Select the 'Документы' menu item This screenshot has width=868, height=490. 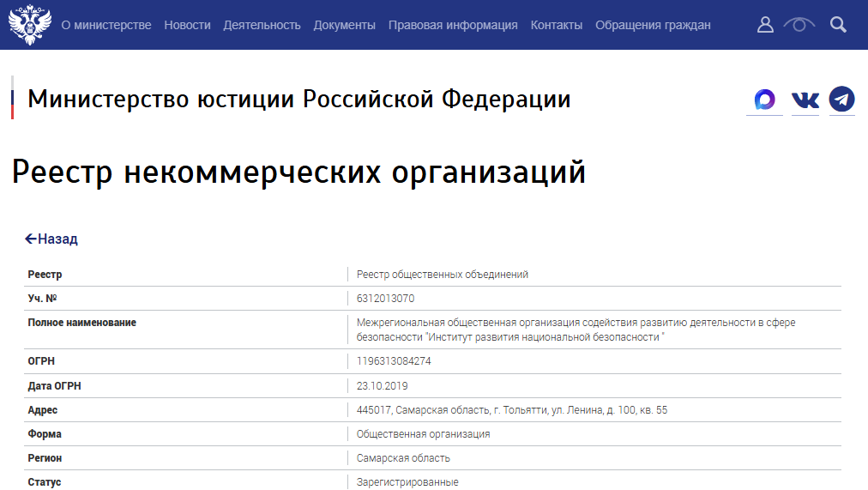point(344,25)
